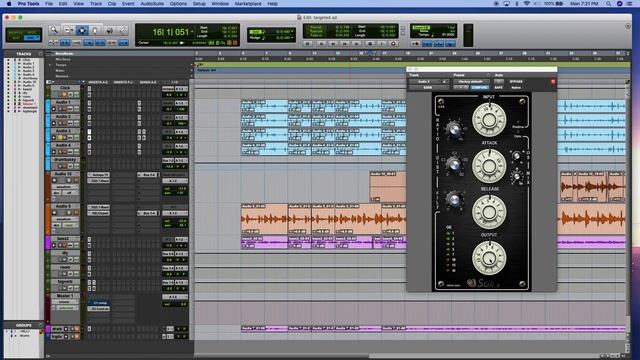The image size is (640, 360).
Task: Select the Pencil tool
Action: click(x=122, y=30)
